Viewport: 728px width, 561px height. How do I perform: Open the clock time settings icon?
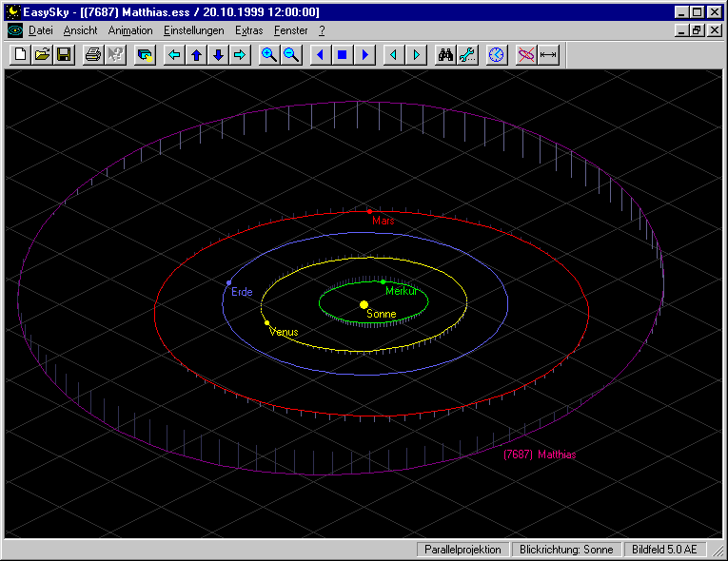pyautogui.click(x=497, y=55)
